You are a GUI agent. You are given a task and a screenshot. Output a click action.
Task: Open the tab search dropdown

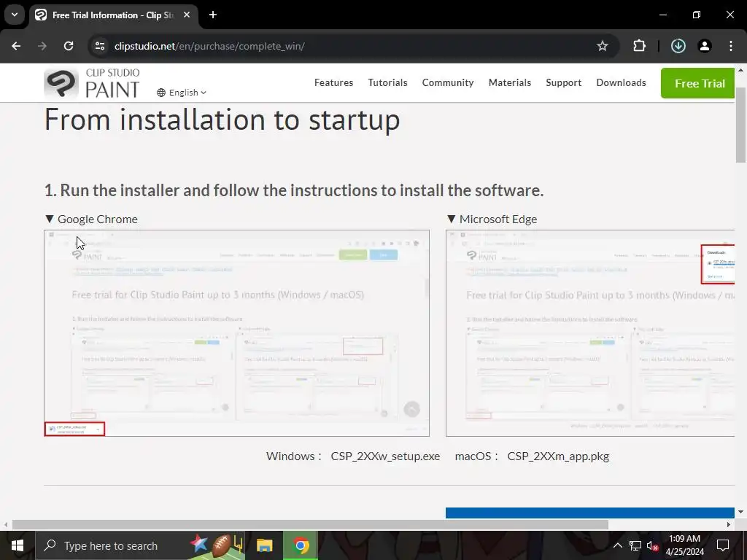(x=15, y=15)
